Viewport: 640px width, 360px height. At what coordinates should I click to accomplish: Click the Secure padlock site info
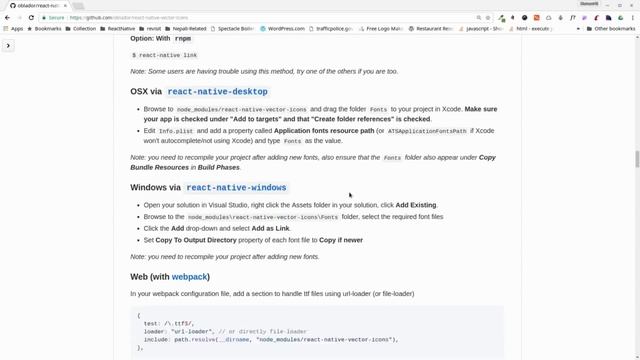tap(53, 18)
